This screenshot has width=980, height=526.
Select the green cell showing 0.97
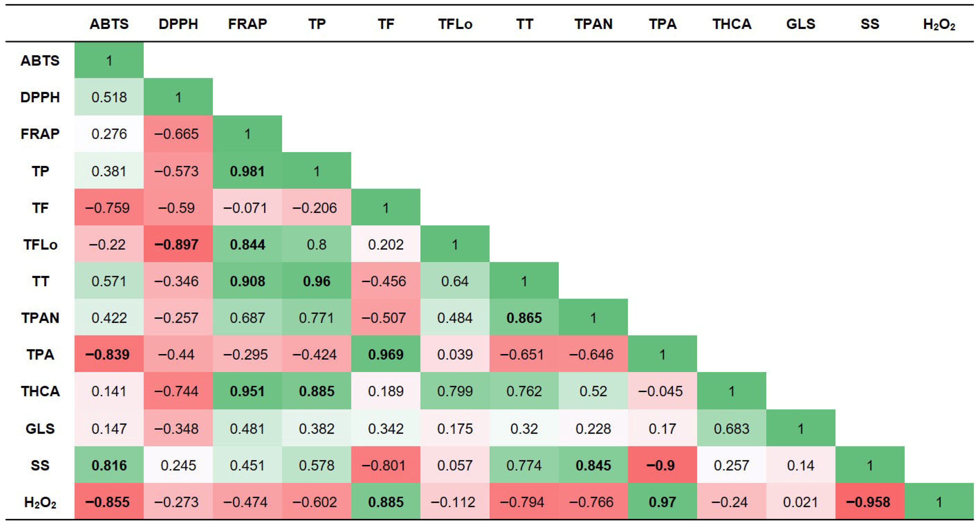[x=662, y=502]
